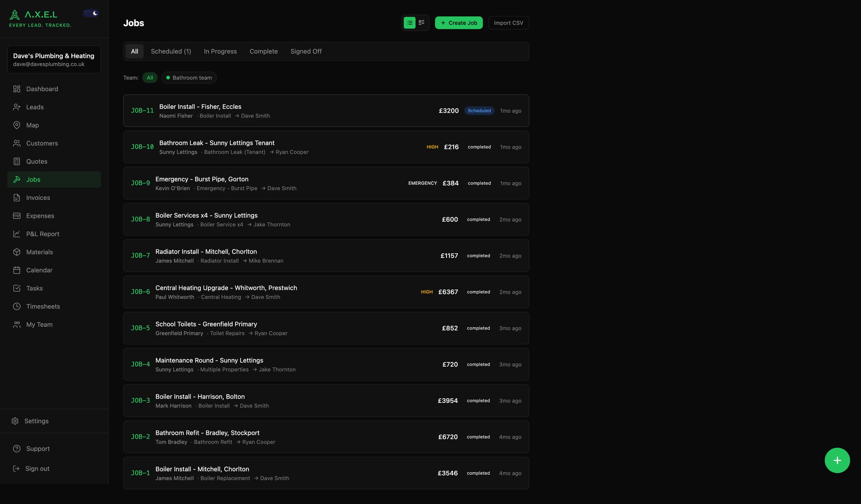Open the floating plus action button
The width and height of the screenshot is (861, 504).
(x=837, y=460)
